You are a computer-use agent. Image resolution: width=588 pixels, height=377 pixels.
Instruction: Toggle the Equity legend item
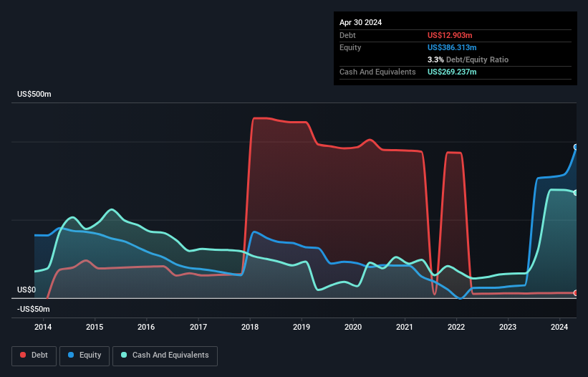tap(85, 355)
